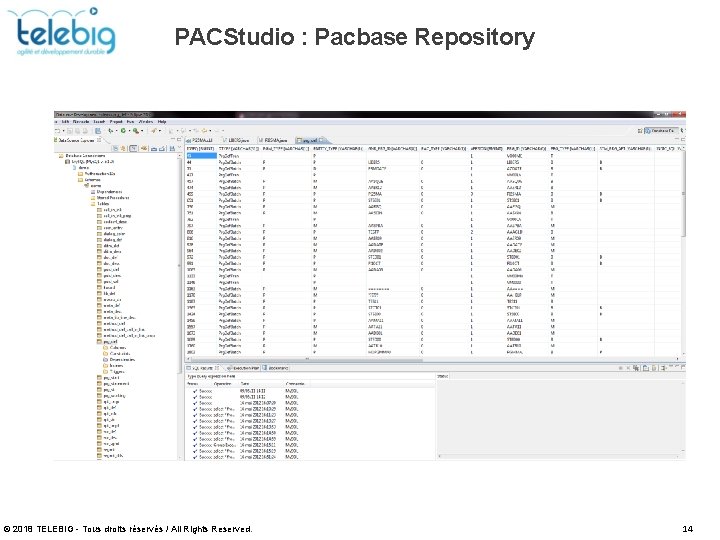Select the Stored Procedures folder

point(109,197)
